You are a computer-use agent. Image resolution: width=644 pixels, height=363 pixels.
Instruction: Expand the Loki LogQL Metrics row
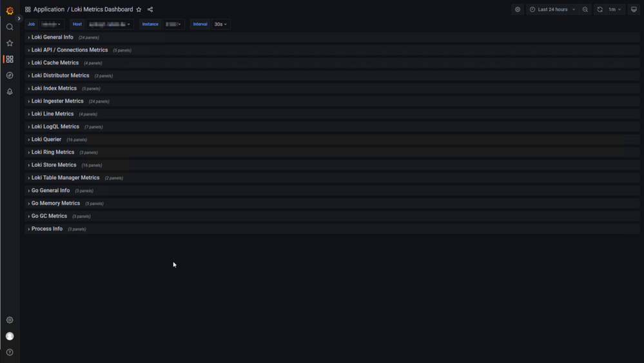[x=332, y=126]
